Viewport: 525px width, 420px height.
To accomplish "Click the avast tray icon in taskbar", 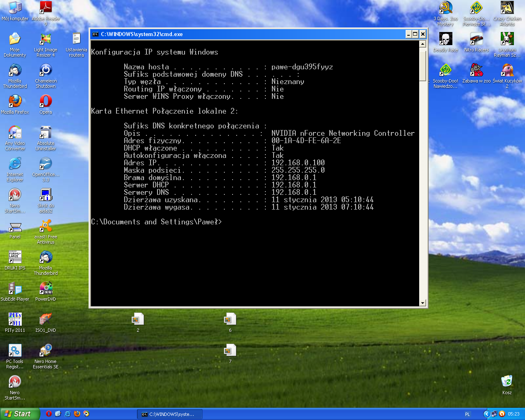I will [502, 414].
